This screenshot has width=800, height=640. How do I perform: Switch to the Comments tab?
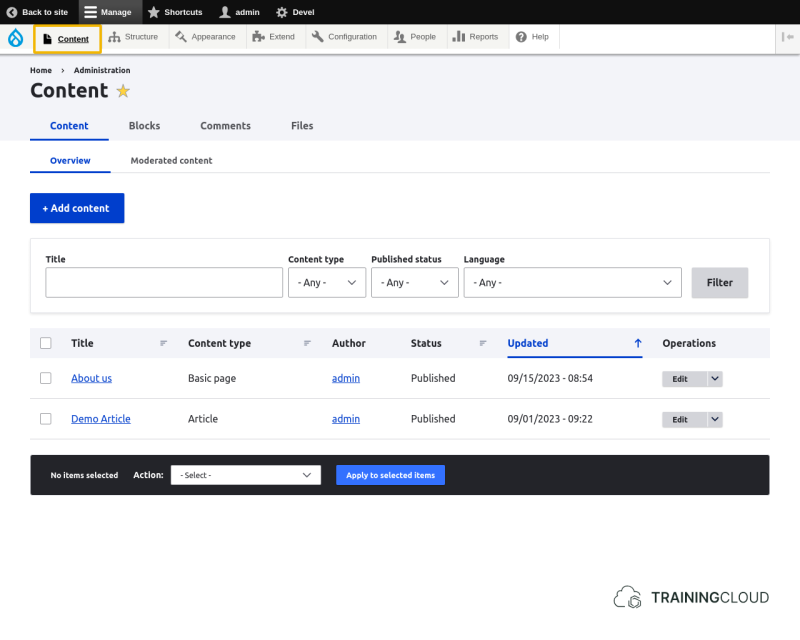(226, 126)
